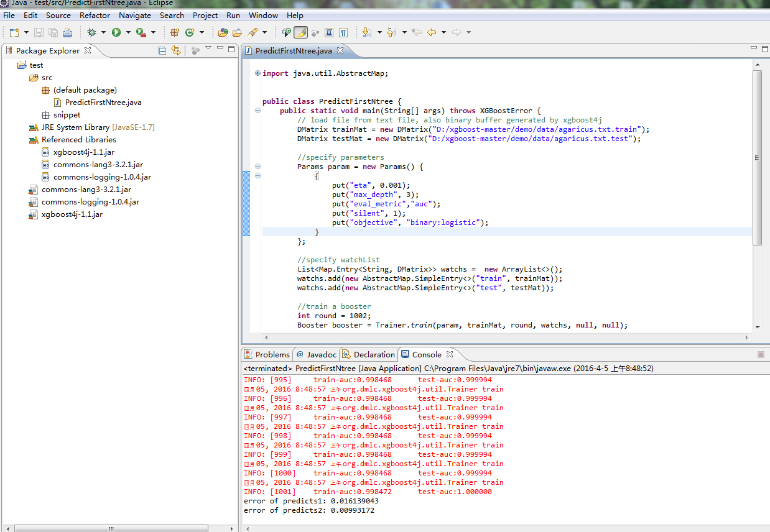Click the New Java Class icon
This screenshot has height=532, width=770.
(x=189, y=32)
